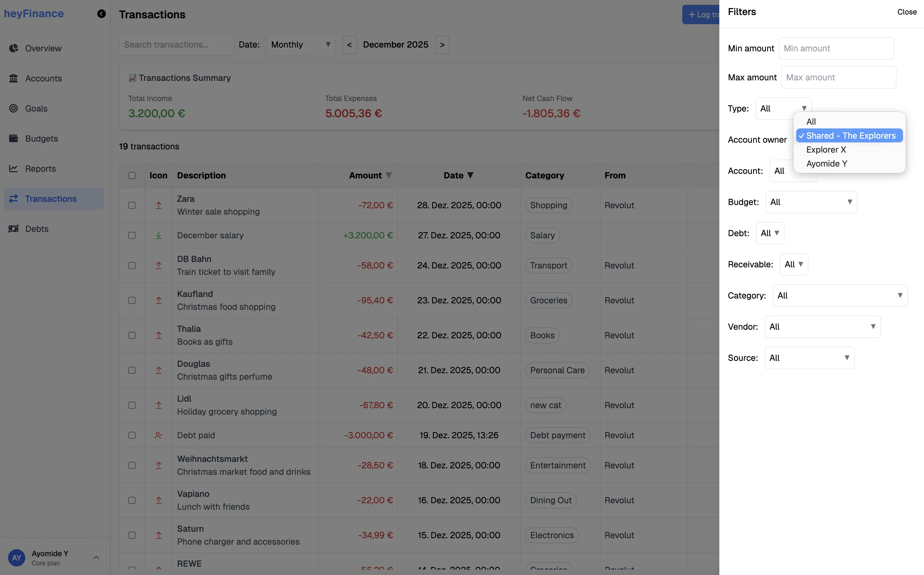This screenshot has width=924, height=575.
Task: Select Explorer X in the Type dropdown
Action: click(827, 149)
